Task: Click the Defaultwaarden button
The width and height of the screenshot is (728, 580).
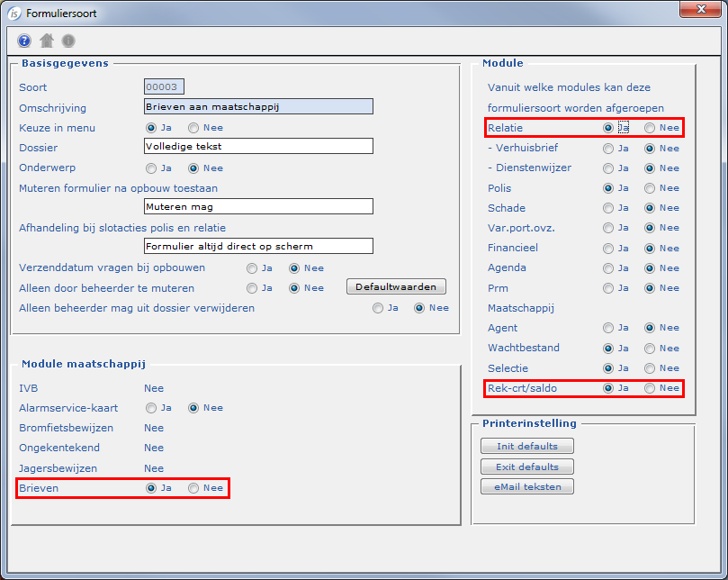Action: click(396, 287)
